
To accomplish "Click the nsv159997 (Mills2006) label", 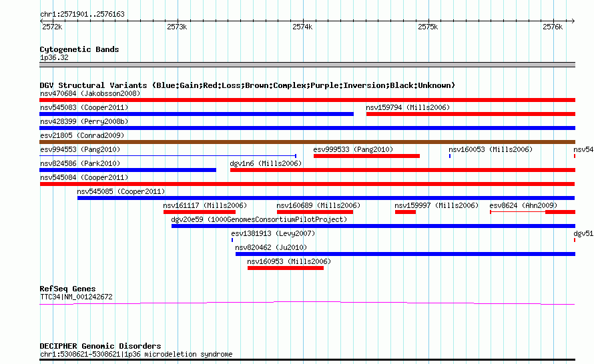I will [x=436, y=205].
